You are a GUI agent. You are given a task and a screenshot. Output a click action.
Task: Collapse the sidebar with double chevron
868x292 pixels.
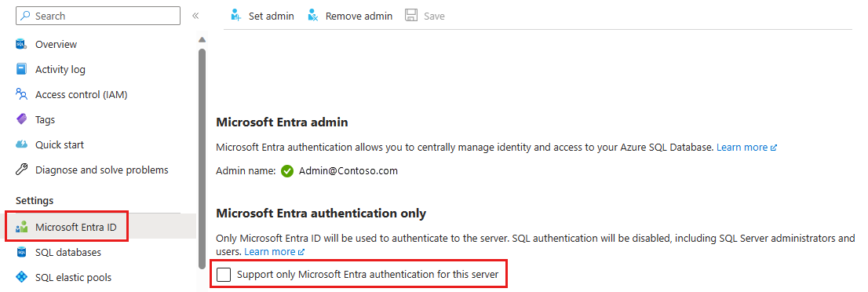coord(195,16)
